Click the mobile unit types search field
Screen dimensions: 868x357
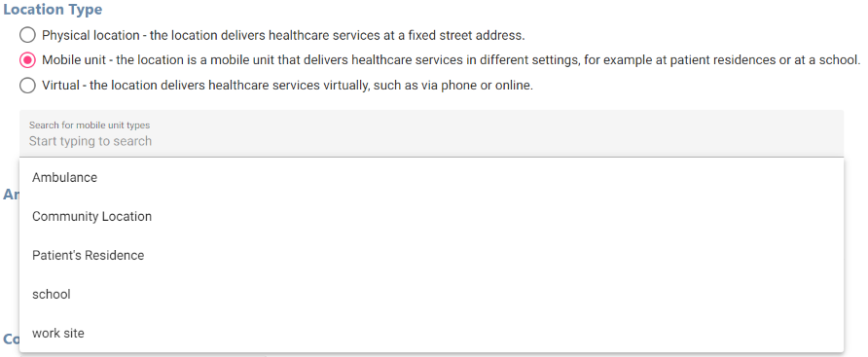click(x=431, y=133)
